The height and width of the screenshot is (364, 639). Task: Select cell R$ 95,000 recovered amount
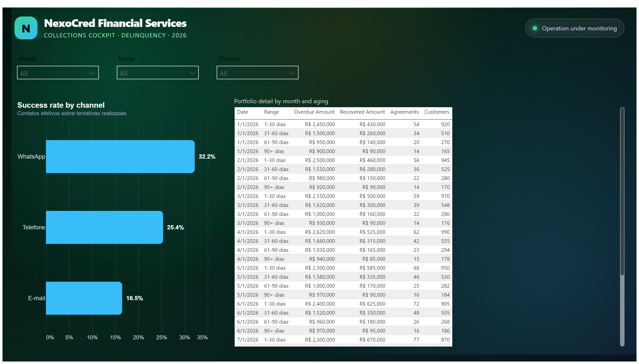374,331
